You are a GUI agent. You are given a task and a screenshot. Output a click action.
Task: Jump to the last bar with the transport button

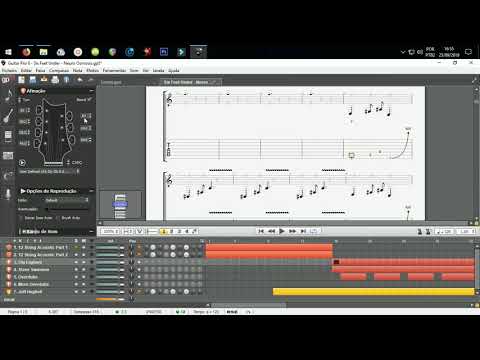tap(303, 231)
